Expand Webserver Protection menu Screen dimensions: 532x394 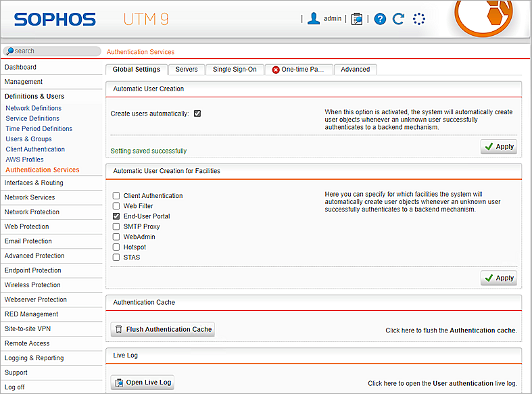pyautogui.click(x=51, y=299)
